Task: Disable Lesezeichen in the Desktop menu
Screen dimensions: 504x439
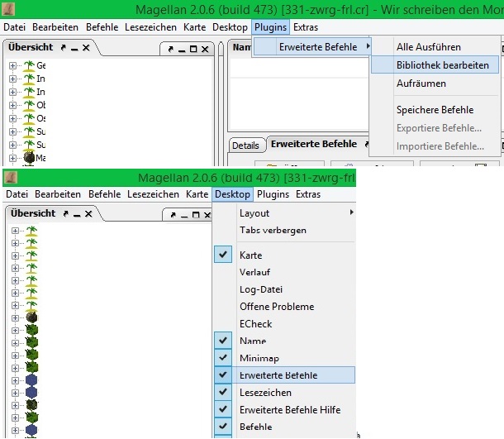Action: [x=223, y=392]
